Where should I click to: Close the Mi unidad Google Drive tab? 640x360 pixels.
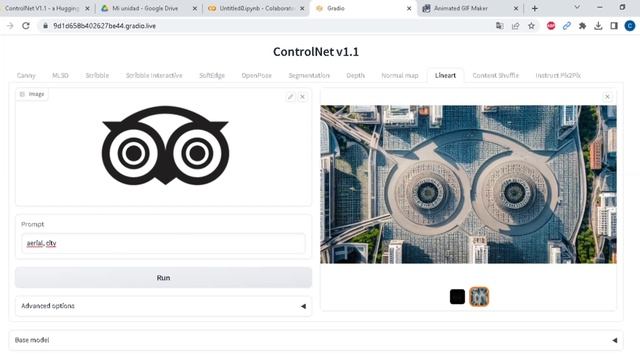coord(195,8)
